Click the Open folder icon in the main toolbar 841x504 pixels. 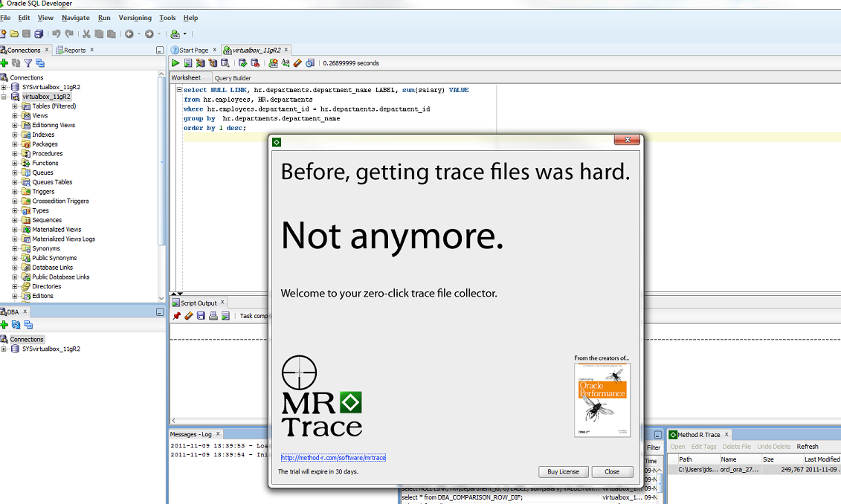(x=14, y=33)
